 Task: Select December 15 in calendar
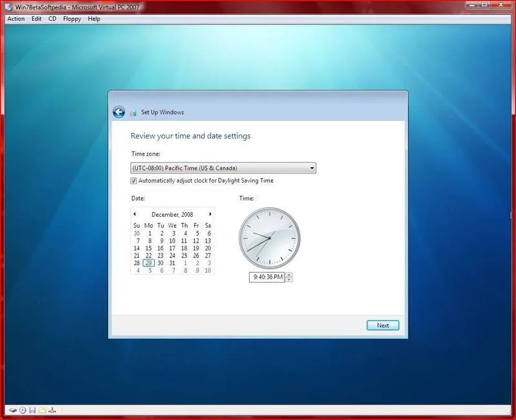148,248
